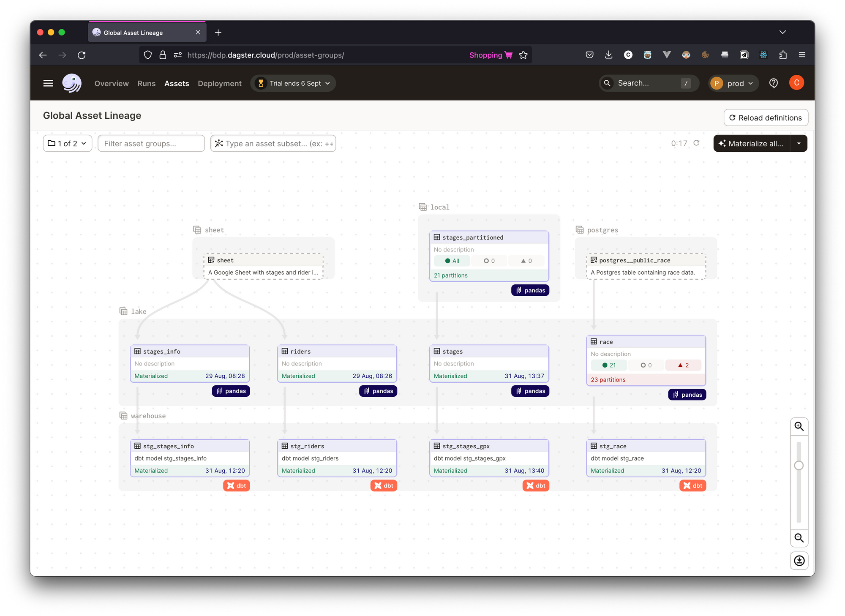Click the zoom out magnifier icon
This screenshot has width=845, height=616.
(x=799, y=538)
